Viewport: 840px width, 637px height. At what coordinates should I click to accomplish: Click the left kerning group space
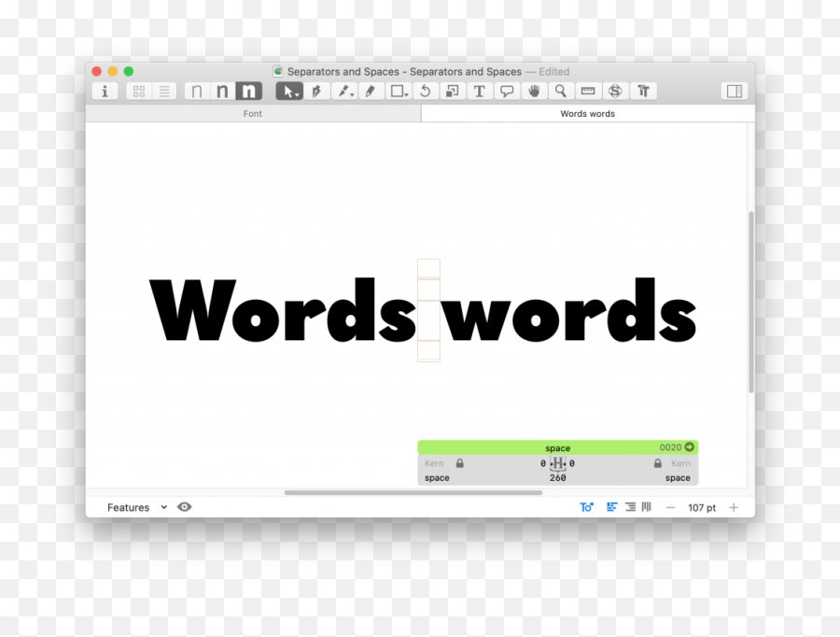tap(437, 478)
